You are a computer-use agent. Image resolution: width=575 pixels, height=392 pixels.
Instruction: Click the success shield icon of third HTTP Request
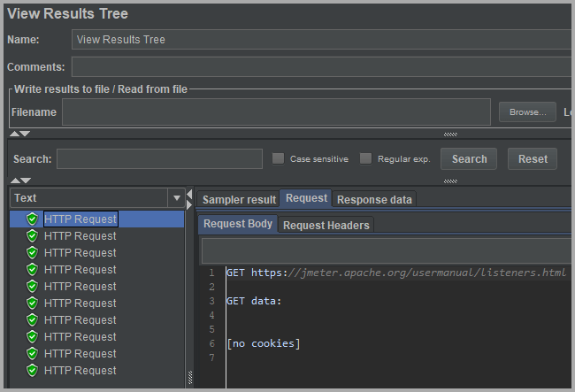(x=33, y=253)
